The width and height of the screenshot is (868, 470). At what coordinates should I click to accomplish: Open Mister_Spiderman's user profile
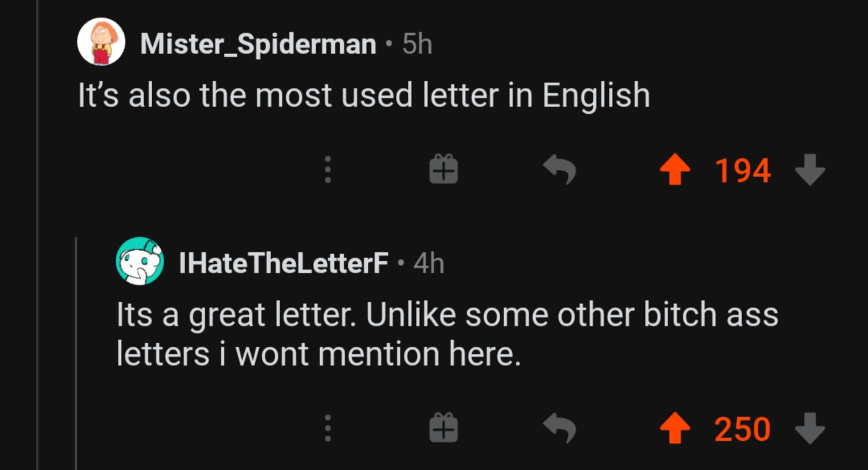(258, 44)
